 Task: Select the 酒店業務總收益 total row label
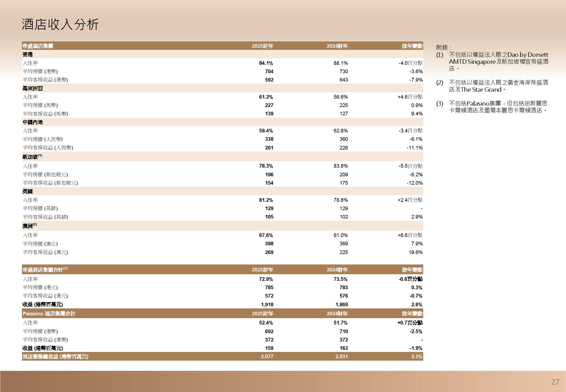pyautogui.click(x=55, y=356)
